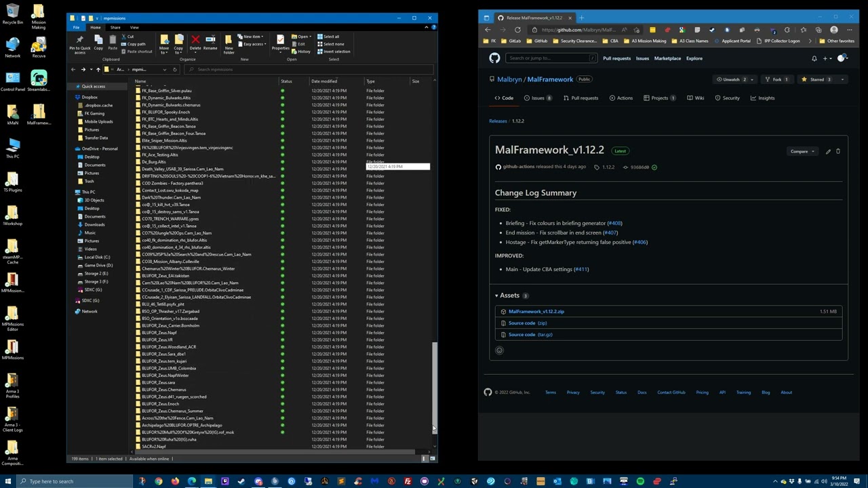Open the browser profile avatar

[x=834, y=30]
